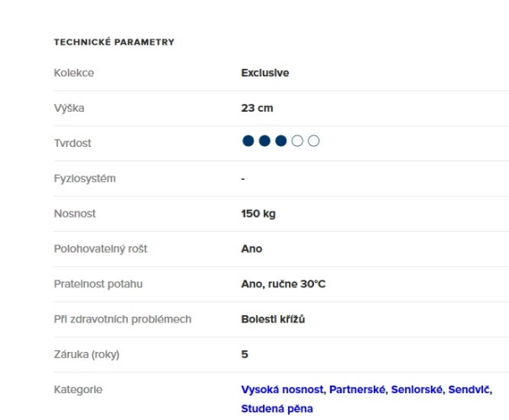Click the Bolesti křížů value
The image size is (509, 420).
coord(273,319)
